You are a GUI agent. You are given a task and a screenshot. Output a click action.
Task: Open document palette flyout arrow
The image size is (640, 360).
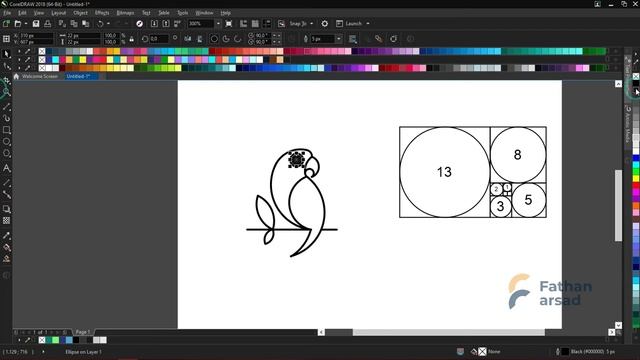[19, 340]
